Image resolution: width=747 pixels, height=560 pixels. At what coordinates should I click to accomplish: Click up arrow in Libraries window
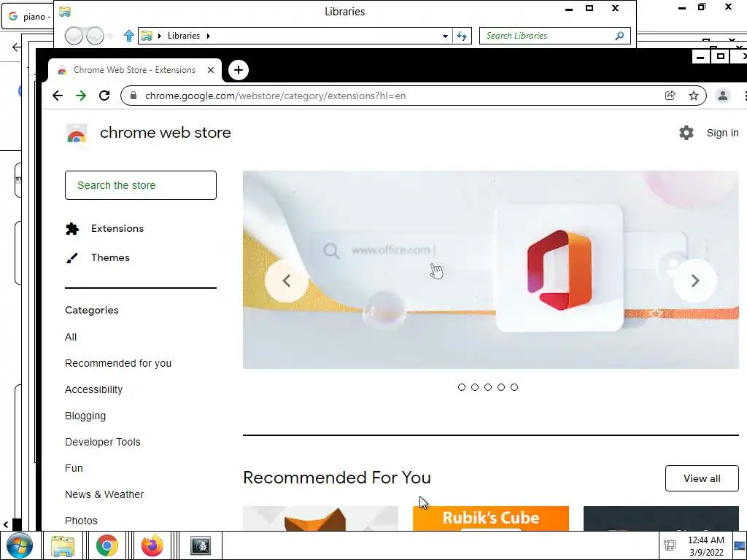tap(128, 36)
